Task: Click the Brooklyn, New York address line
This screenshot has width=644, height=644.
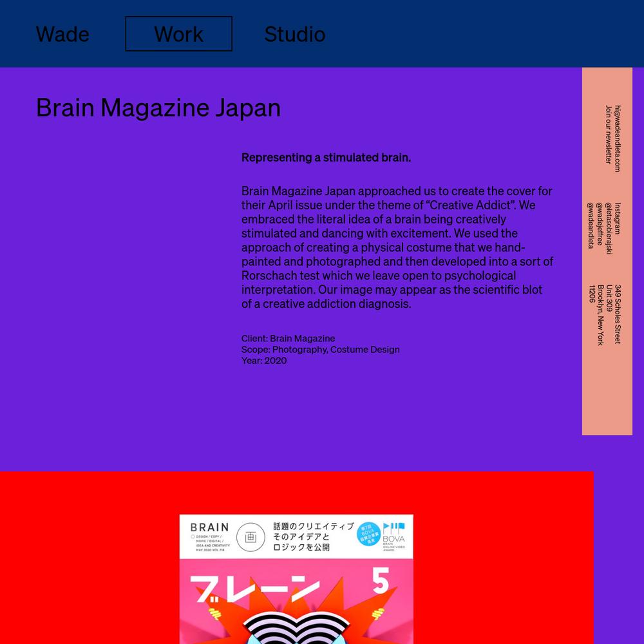Action: click(600, 315)
